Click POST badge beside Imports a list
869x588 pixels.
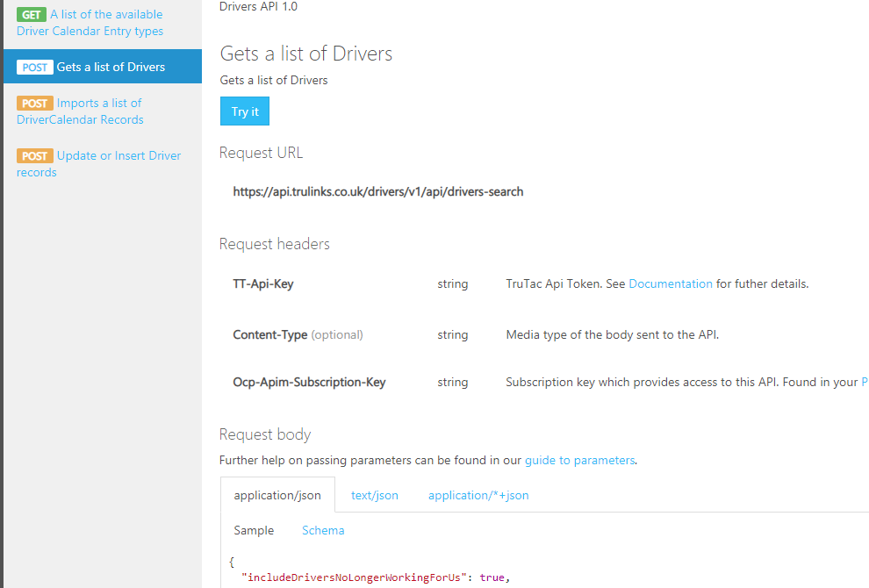(35, 103)
